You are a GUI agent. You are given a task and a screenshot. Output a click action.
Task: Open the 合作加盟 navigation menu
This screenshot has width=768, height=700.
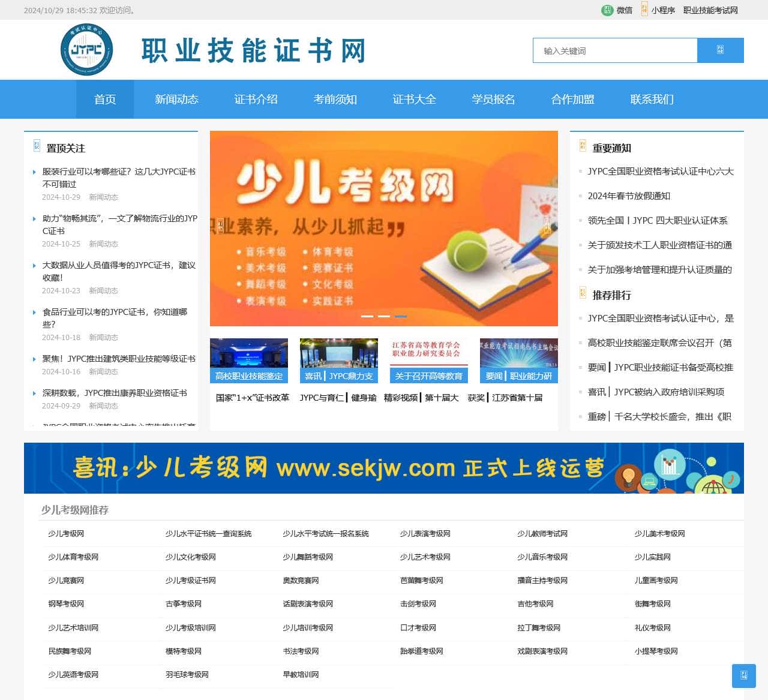572,99
